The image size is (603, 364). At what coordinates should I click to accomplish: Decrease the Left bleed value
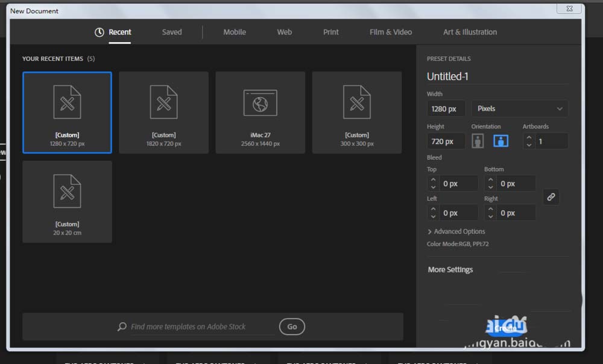click(434, 216)
